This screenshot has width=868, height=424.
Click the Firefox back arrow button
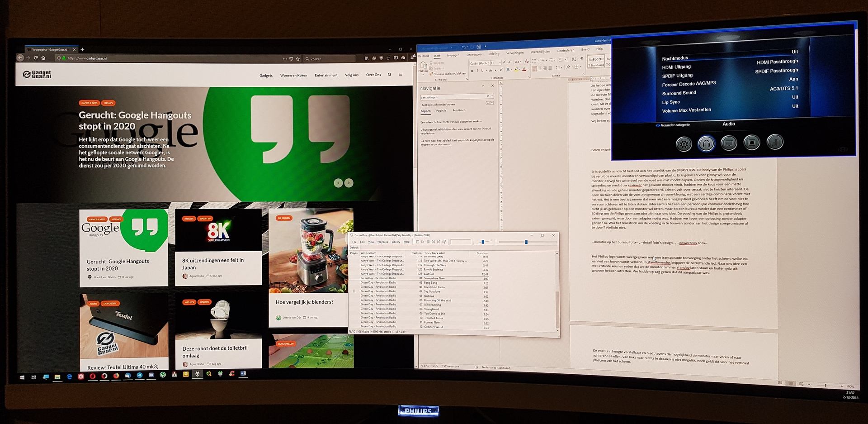point(20,58)
